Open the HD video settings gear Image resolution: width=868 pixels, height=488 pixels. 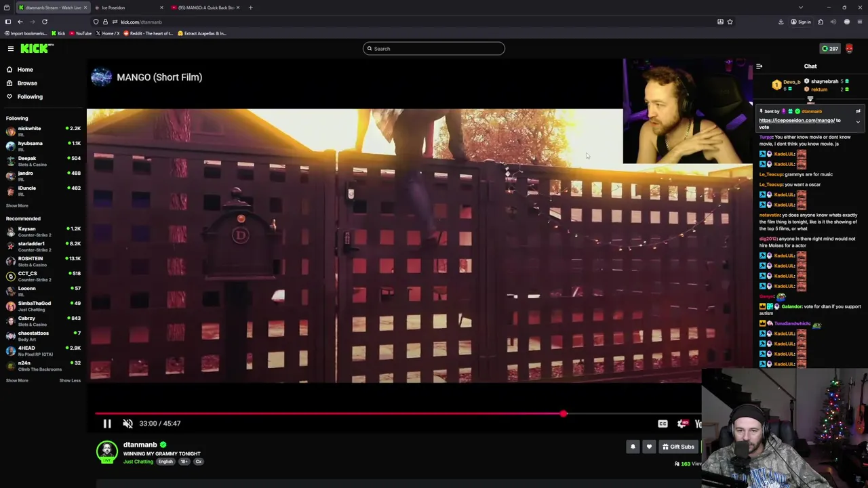(683, 424)
